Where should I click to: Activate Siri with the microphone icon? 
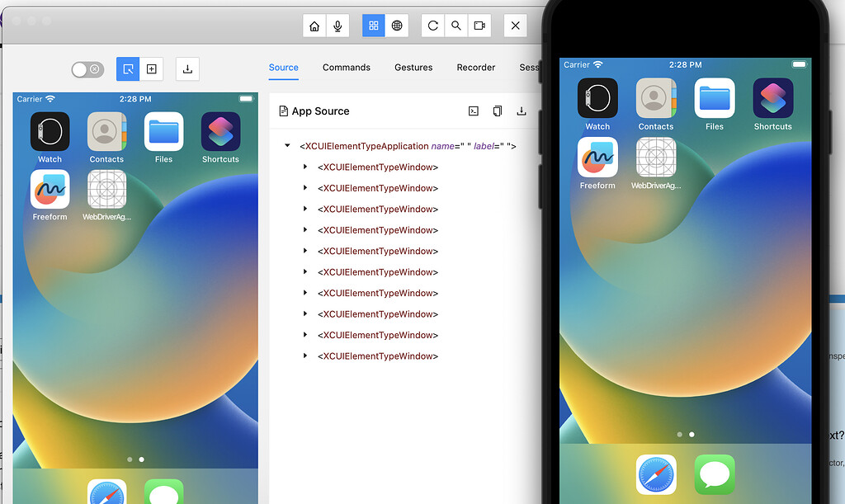coord(338,26)
